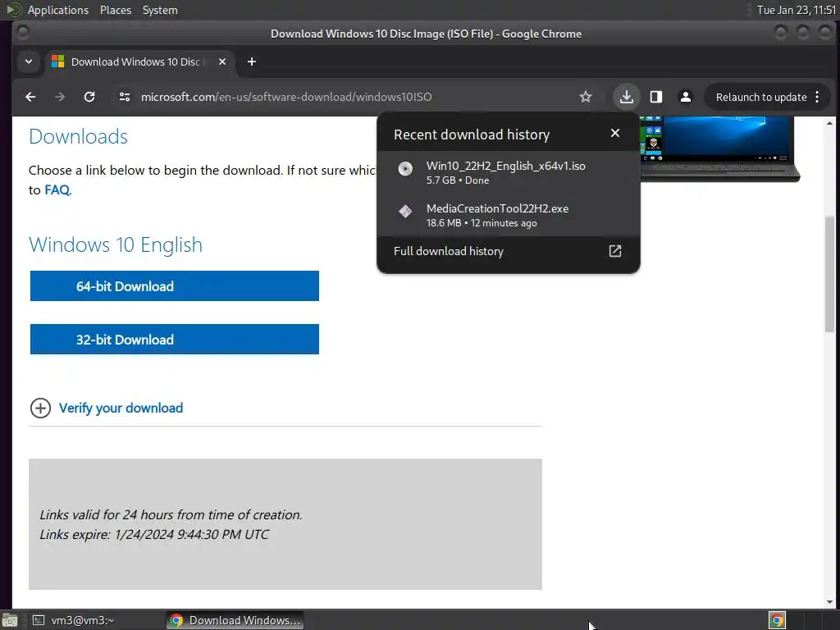Click the Windows 10 English heading

116,244
